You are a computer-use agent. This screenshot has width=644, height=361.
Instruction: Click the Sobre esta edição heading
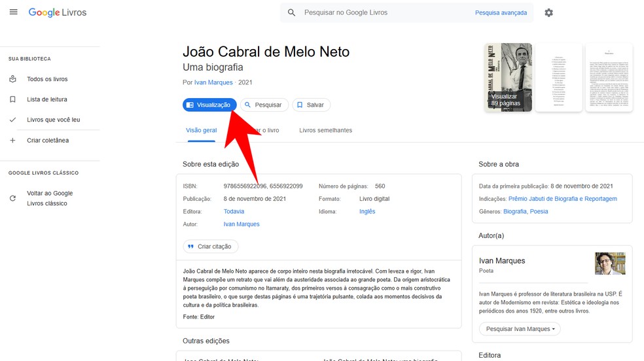tap(211, 164)
